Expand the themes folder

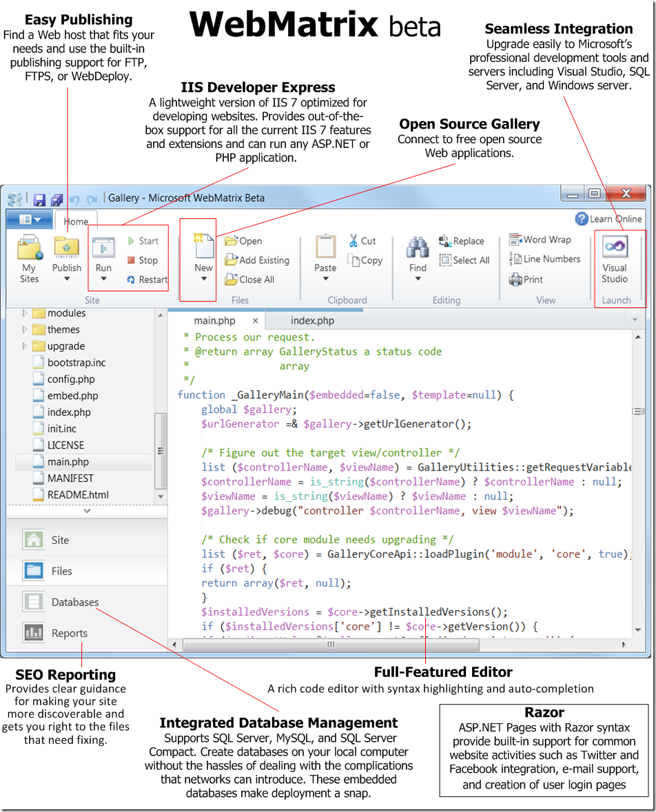(x=24, y=330)
